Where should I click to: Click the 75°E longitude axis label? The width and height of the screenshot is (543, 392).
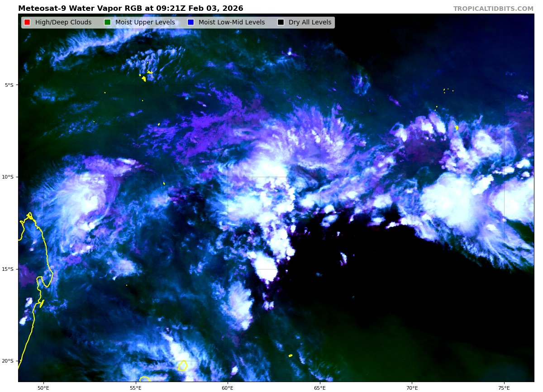(x=504, y=387)
